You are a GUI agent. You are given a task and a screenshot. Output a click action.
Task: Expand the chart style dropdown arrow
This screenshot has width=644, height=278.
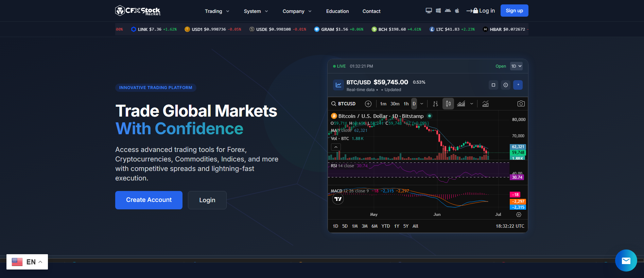coord(472,104)
